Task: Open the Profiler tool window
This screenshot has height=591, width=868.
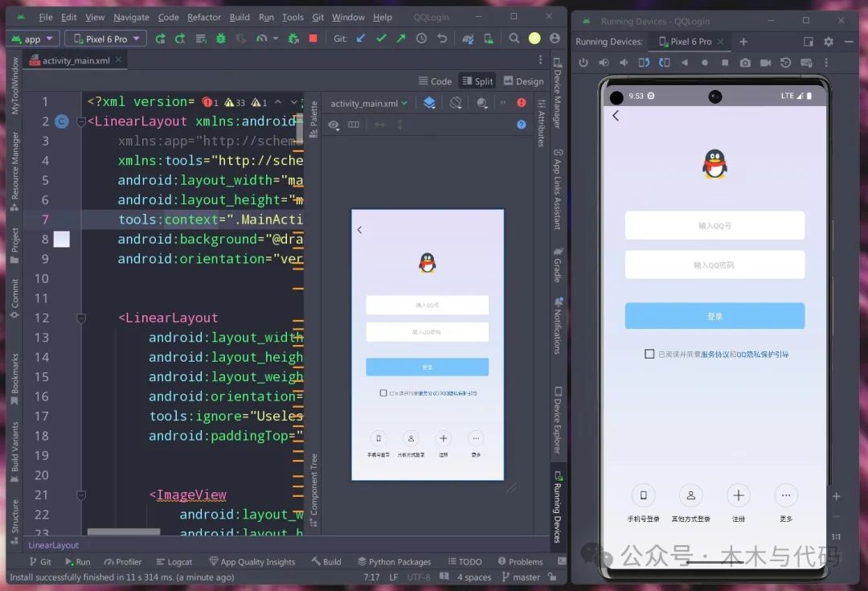Action: (x=123, y=561)
